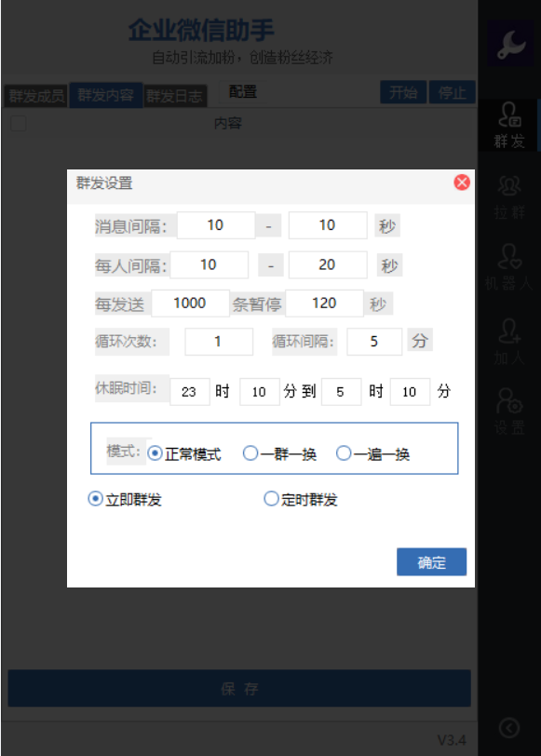Open the 拉群 sidebar icon
The width and height of the screenshot is (541, 756).
tap(509, 197)
